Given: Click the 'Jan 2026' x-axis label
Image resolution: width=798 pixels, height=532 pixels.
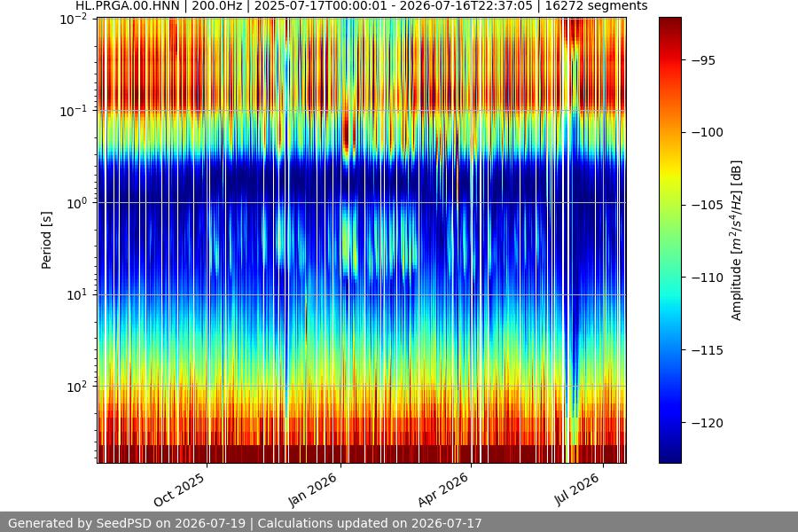Looking at the screenshot, I should tap(312, 490).
